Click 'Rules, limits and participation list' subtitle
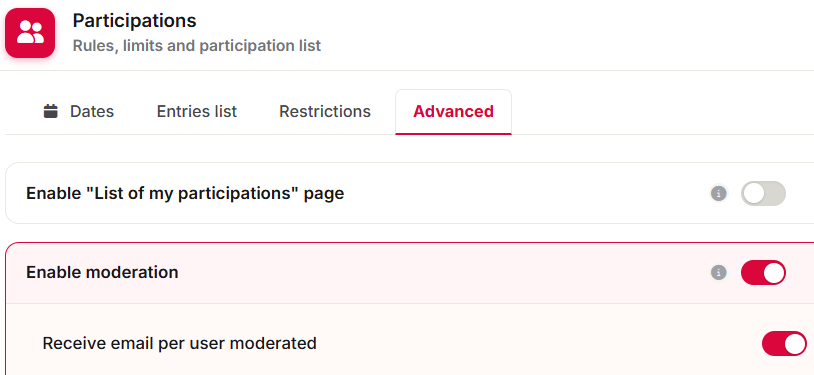This screenshot has width=814, height=375. 197,46
